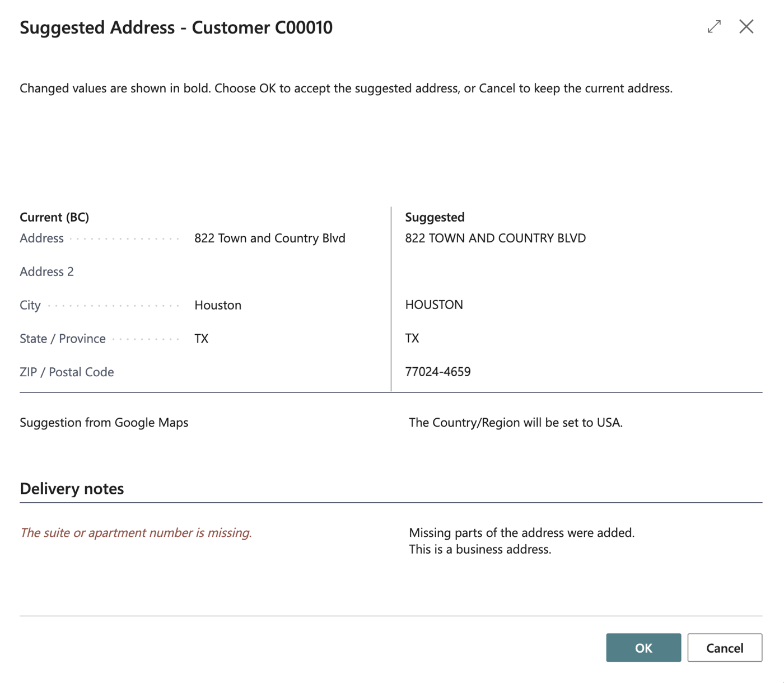Select the current State value TX
The height and width of the screenshot is (683, 784).
click(x=202, y=339)
